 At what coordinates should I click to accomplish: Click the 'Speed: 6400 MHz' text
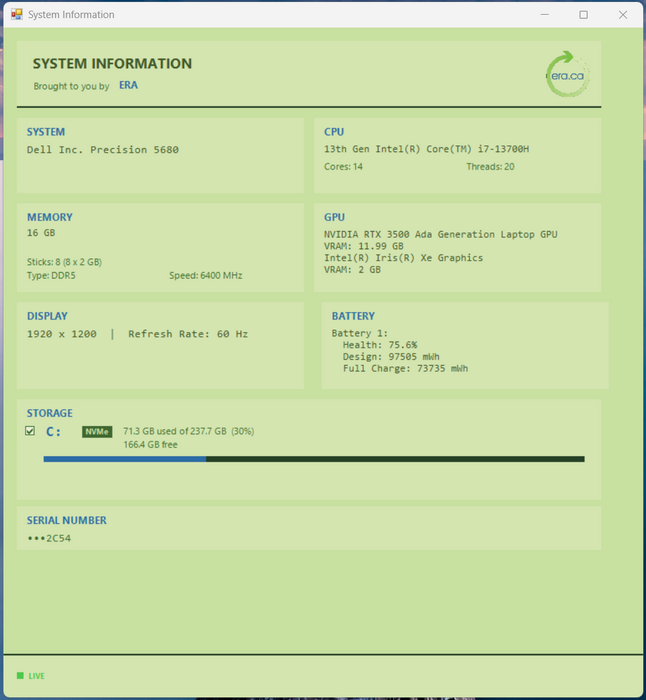point(206,275)
